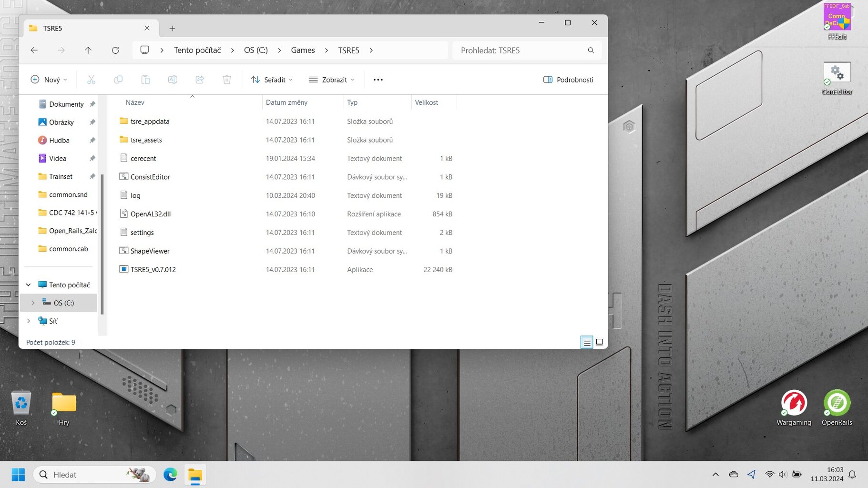The width and height of the screenshot is (868, 488).
Task: Click the Copy icon in toolbar
Action: (x=118, y=80)
